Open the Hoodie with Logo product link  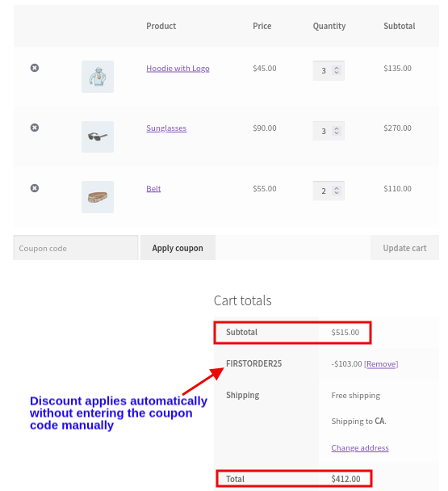(x=178, y=69)
